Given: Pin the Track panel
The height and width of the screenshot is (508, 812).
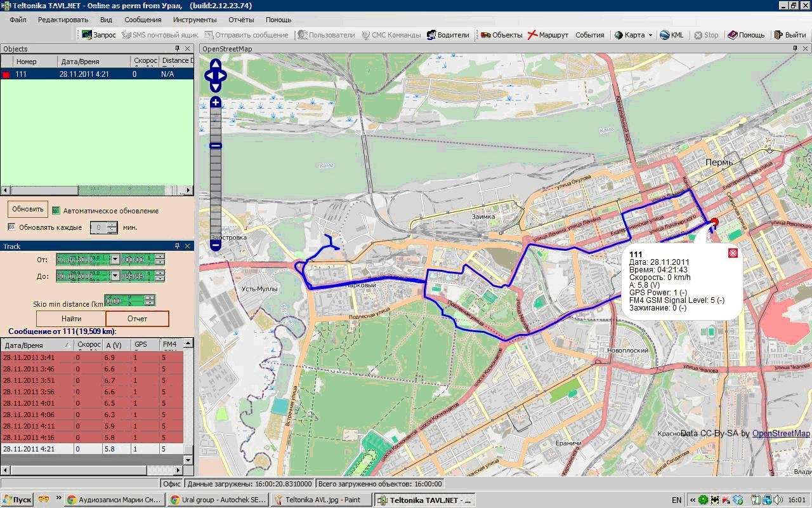Looking at the screenshot, I should (x=178, y=246).
